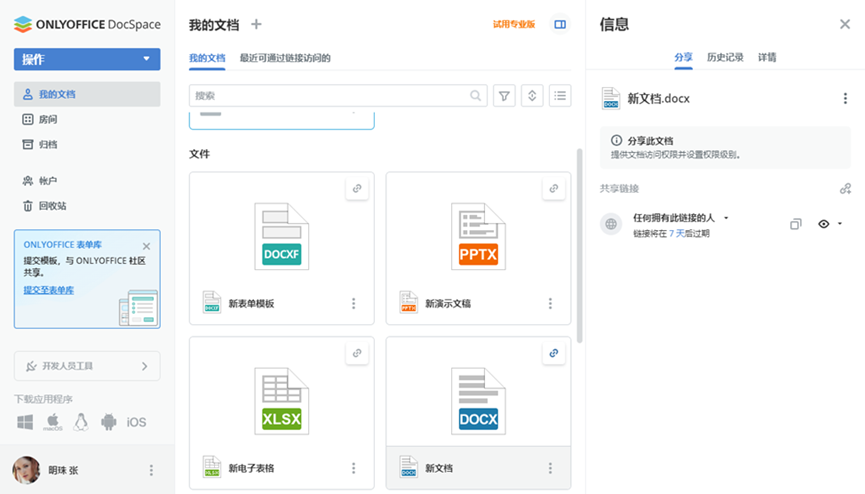Click the active link icon on 新文档 card

pos(554,353)
